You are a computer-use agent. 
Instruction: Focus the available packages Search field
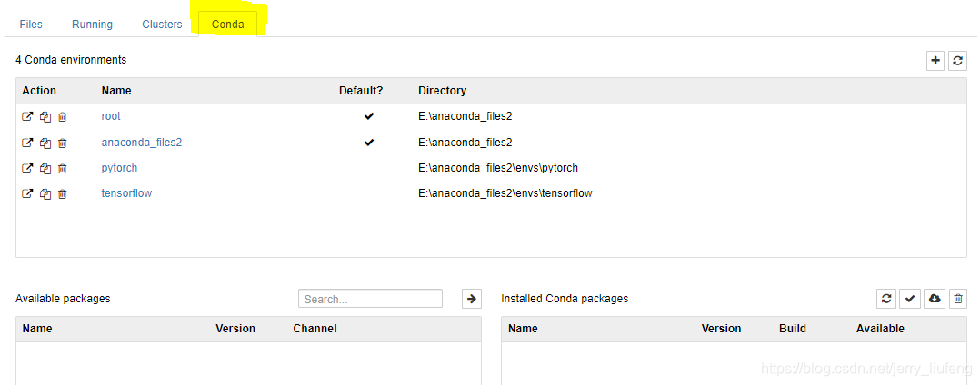(371, 299)
